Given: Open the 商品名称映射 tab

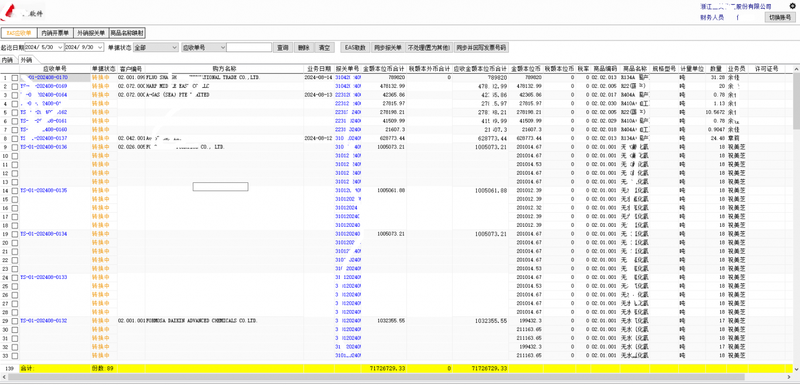Looking at the screenshot, I should [127, 33].
